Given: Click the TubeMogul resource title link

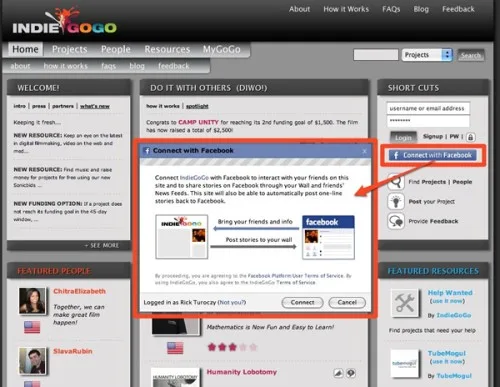Looking at the screenshot, I should click(447, 353).
